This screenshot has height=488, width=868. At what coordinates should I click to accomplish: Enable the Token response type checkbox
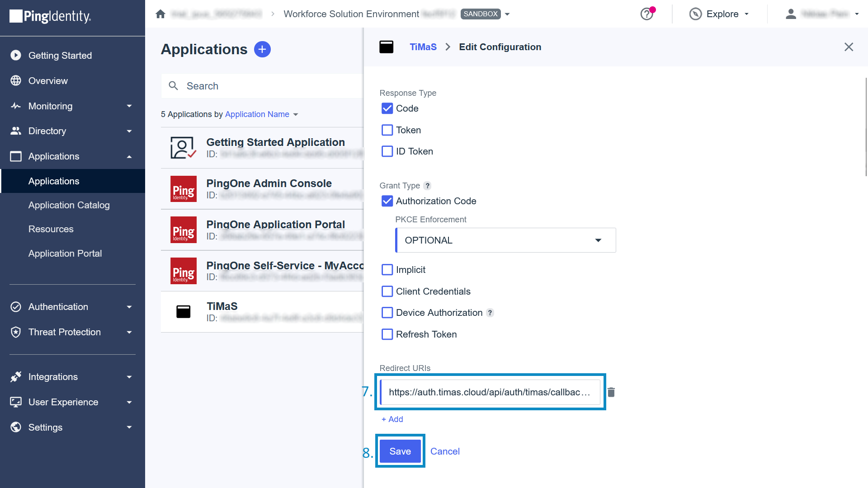click(x=387, y=130)
